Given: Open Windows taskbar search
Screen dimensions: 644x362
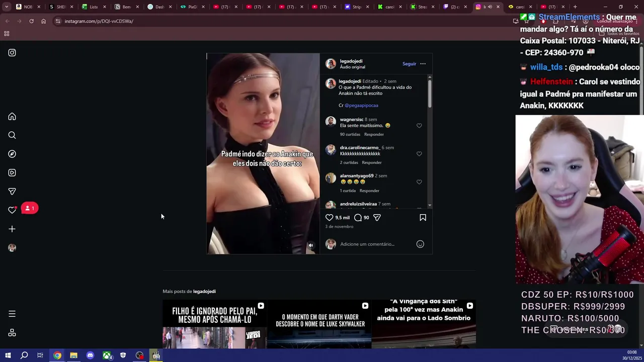Looking at the screenshot, I should 24,355.
